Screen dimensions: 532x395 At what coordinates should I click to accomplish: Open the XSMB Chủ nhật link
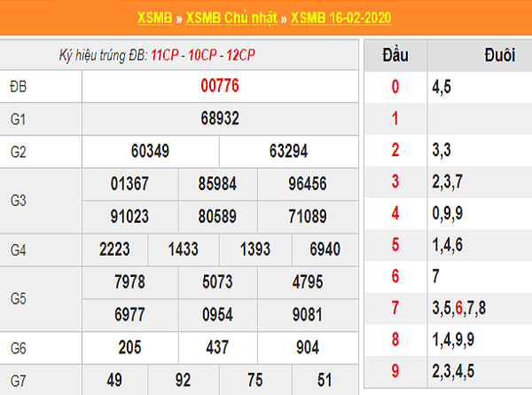(x=233, y=18)
